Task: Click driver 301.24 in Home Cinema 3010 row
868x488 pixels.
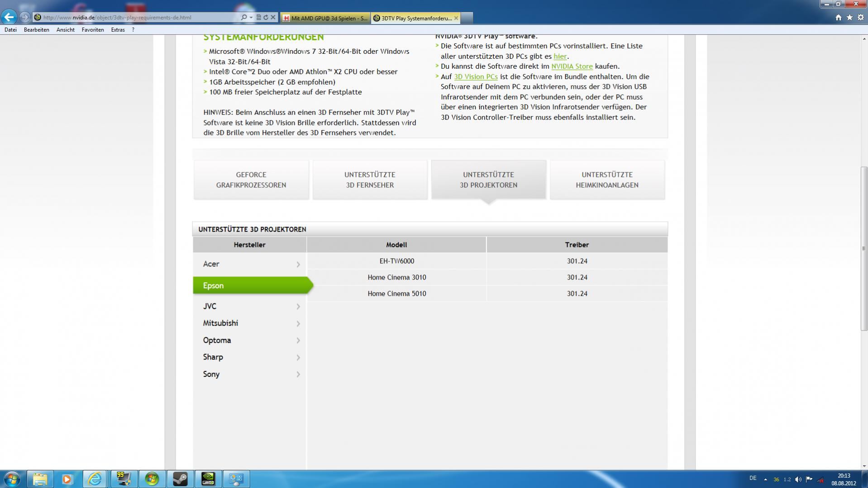Action: (577, 277)
